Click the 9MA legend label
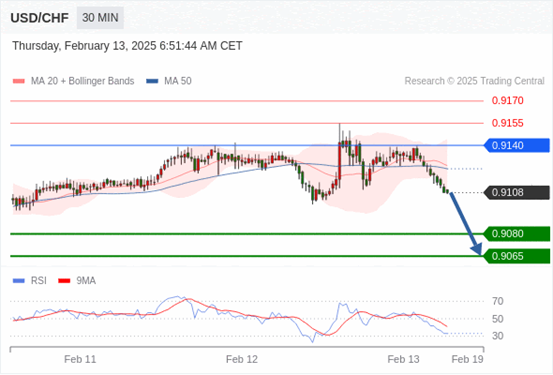The image size is (553, 375). pos(86,281)
